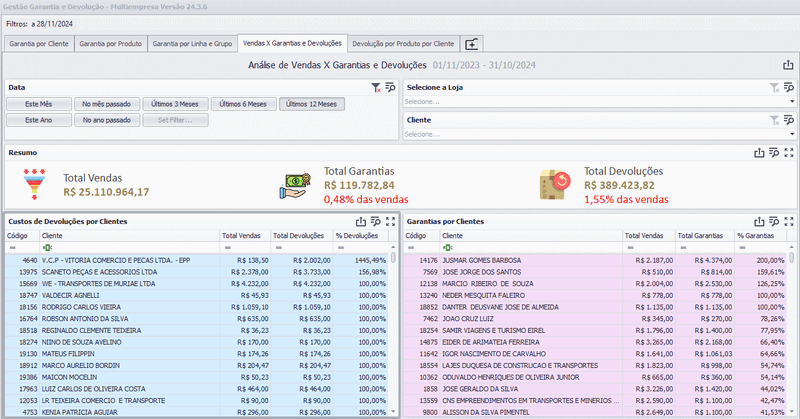Screen dimensions: 800x419
Task: Click the R$ 4.374,00 garantias cell
Action: [705, 260]
